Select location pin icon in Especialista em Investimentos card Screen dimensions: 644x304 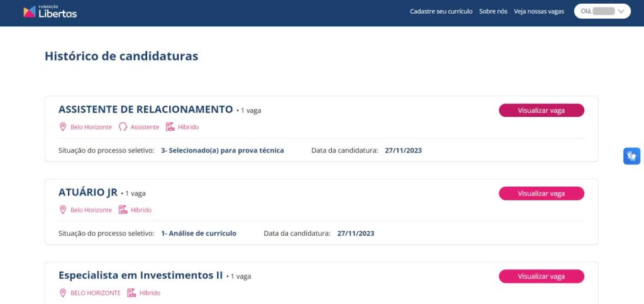tap(63, 293)
